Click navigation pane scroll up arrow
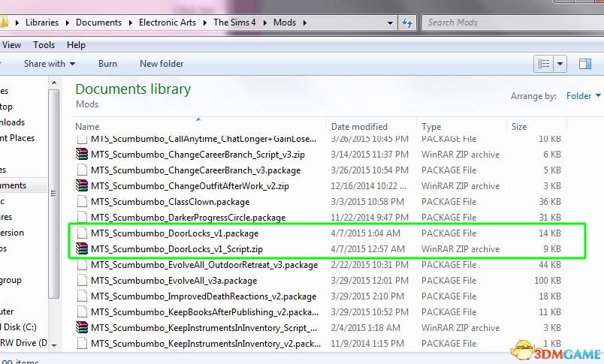 pos(54,83)
